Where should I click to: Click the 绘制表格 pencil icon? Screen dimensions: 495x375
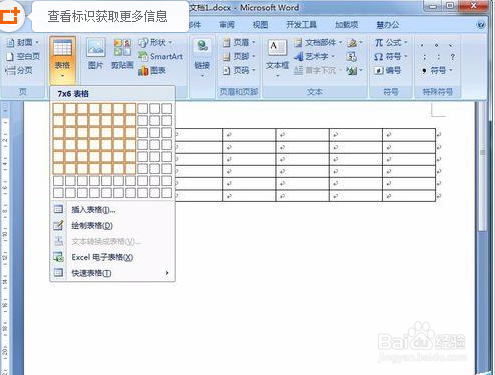pos(58,225)
